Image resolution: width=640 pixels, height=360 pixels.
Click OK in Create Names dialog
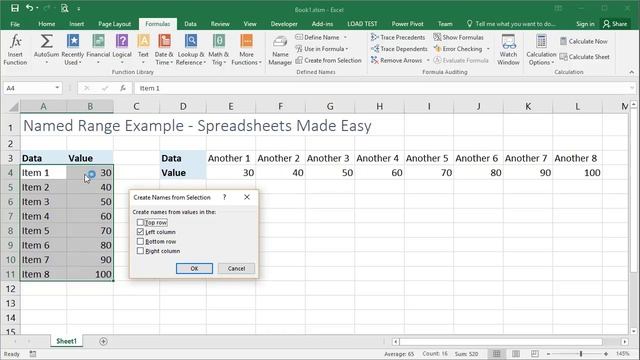point(194,268)
